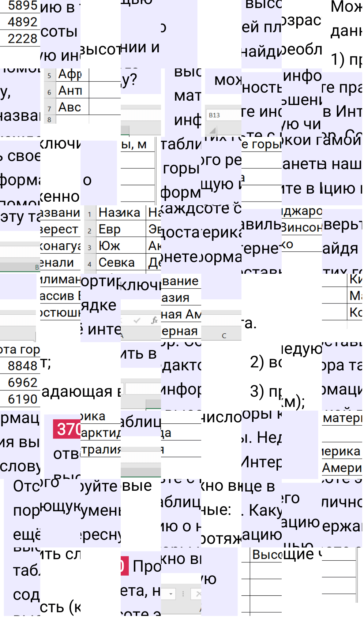Click the енали table cell
The image size is (364, 617).
click(x=60, y=263)
